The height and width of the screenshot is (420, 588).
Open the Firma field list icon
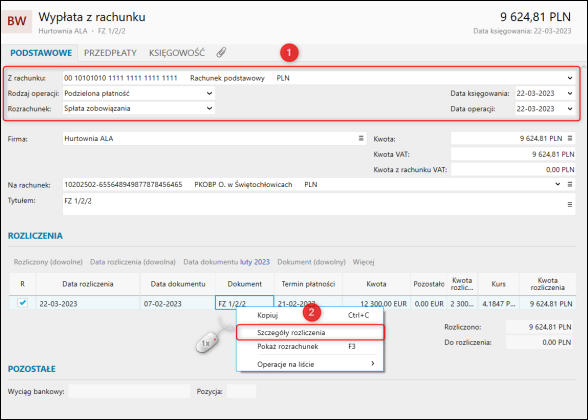[x=361, y=138]
